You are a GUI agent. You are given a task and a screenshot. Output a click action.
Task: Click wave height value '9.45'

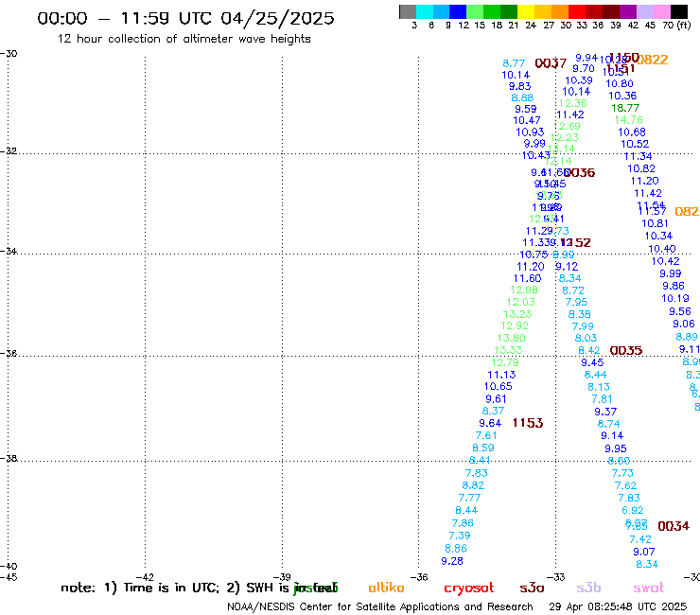point(592,363)
